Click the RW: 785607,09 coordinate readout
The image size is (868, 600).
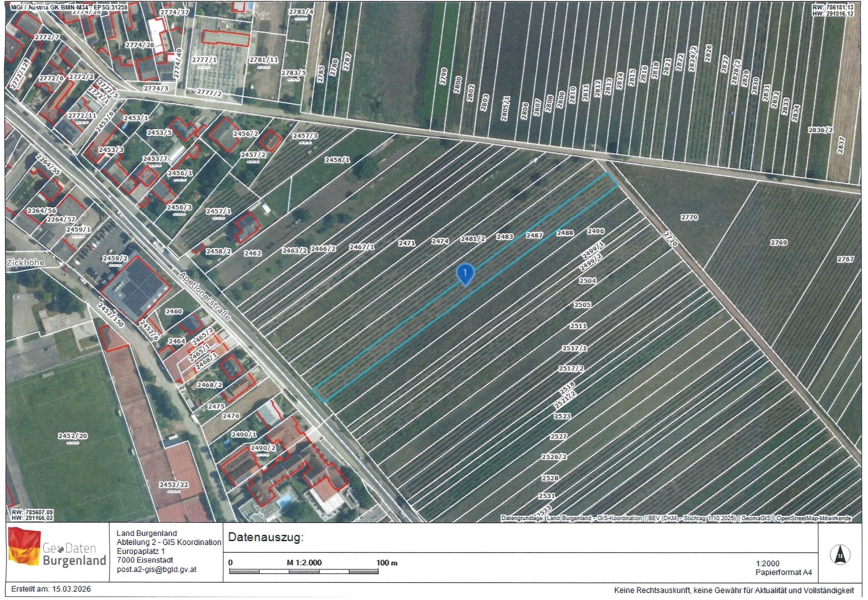[32, 512]
